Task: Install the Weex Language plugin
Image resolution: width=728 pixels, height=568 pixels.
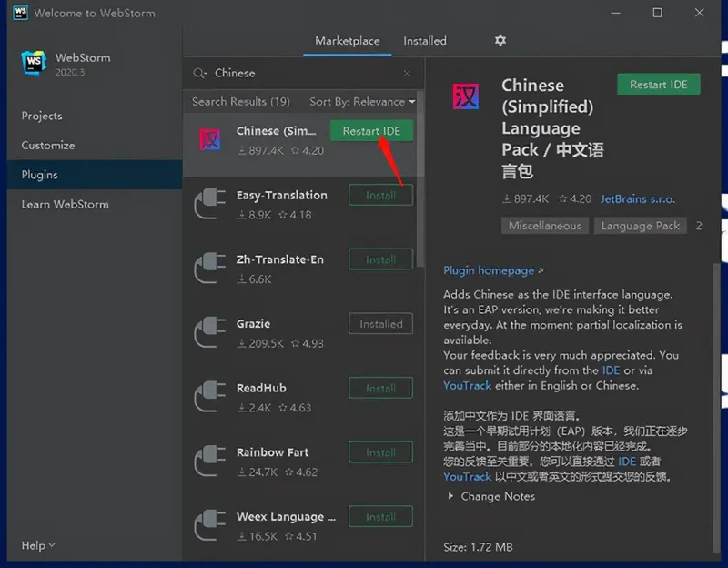Action: coord(380,516)
